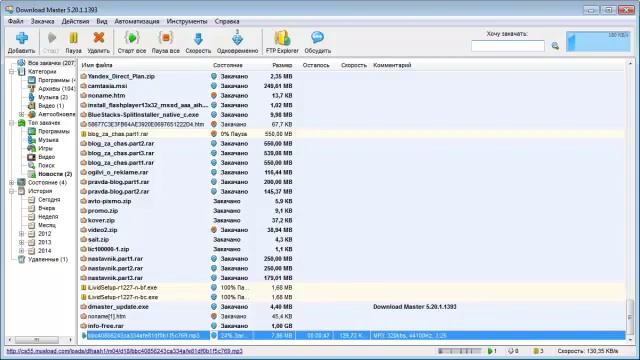Expand the Состояние (4) tree node
This screenshot has height=360, width=640.
12,182
